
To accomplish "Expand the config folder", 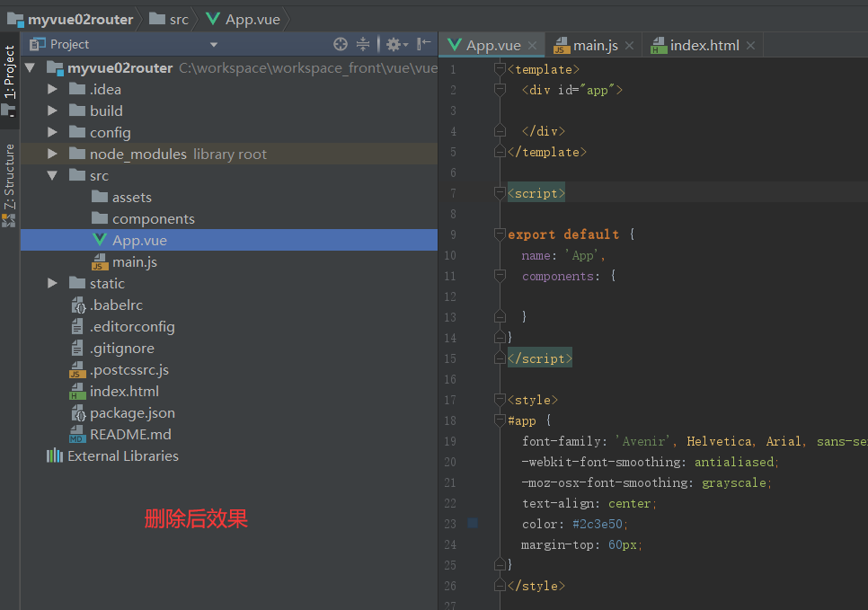I will [x=52, y=132].
